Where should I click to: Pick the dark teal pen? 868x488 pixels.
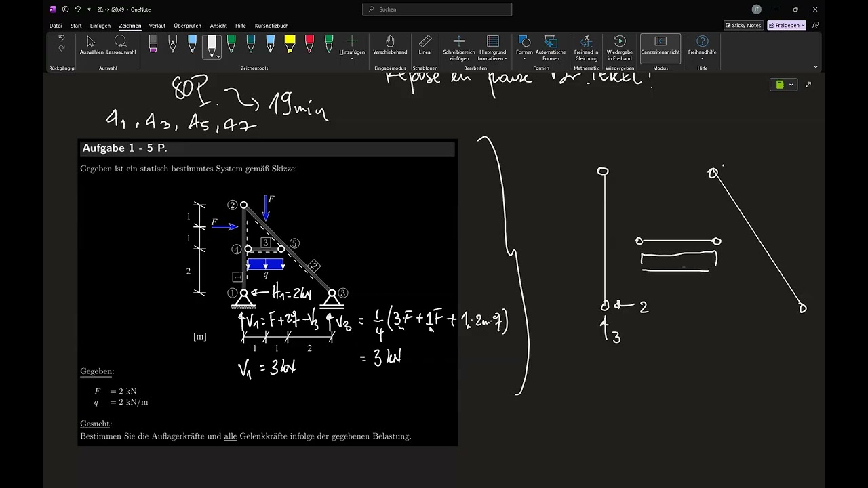[x=251, y=45]
